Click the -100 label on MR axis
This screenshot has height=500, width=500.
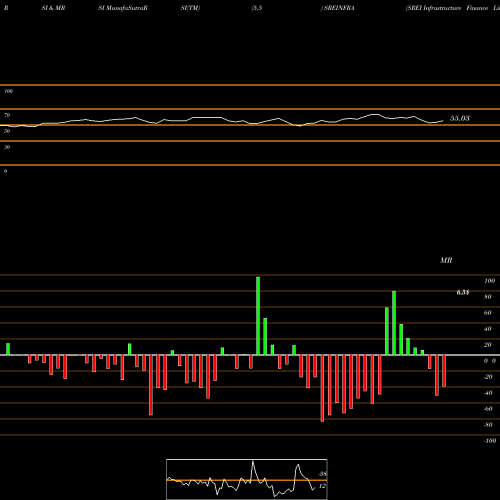tap(490, 441)
